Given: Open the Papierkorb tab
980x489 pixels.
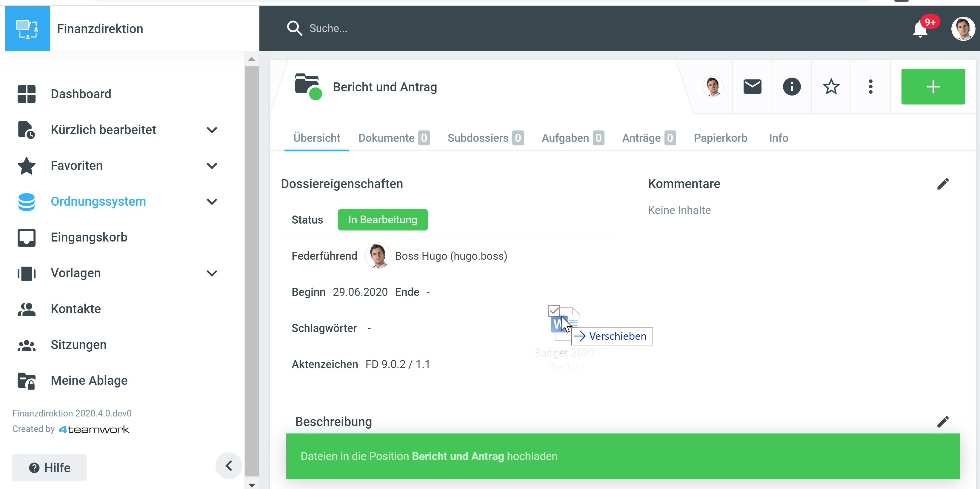Looking at the screenshot, I should tap(720, 138).
